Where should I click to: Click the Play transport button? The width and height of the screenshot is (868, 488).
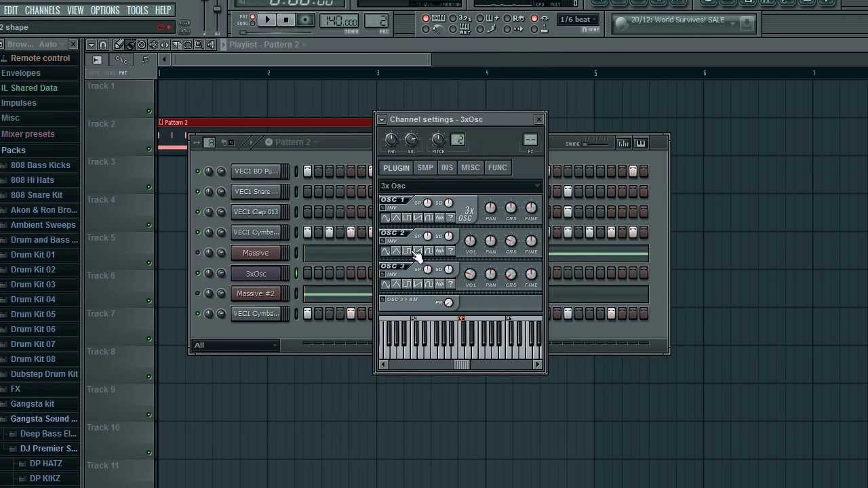click(267, 20)
